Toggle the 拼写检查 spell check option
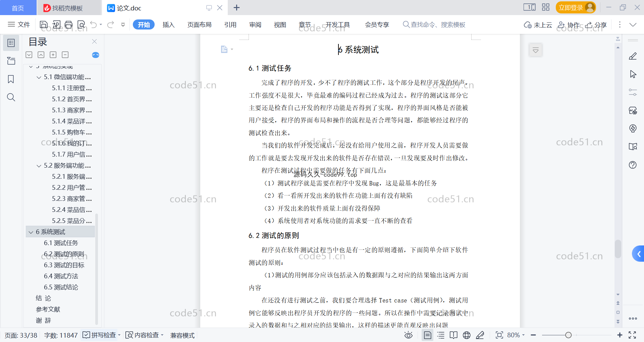This screenshot has width=644, height=342. (x=101, y=335)
